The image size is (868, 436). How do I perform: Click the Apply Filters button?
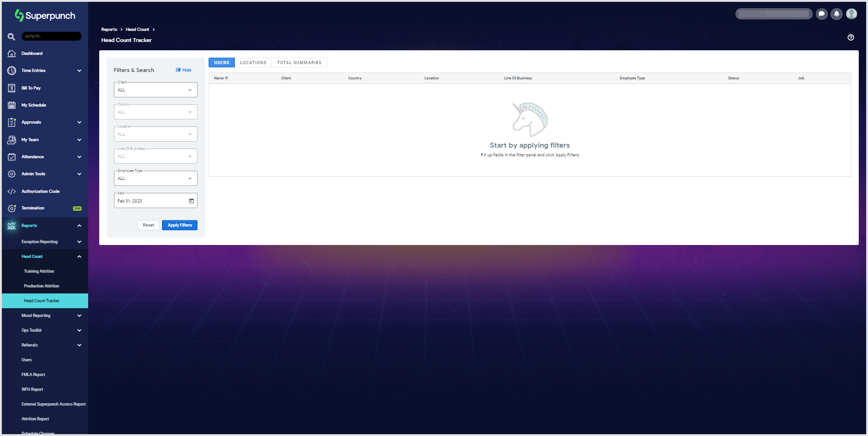[180, 225]
